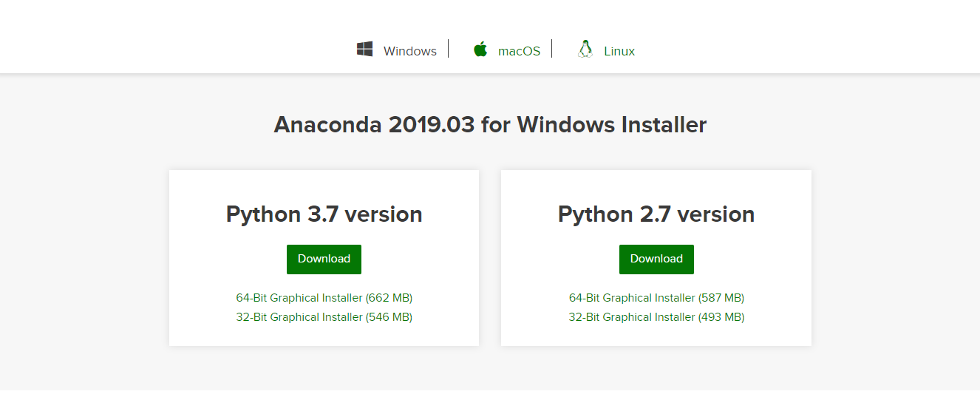Open 64-Bit Graphical Installer (662 MB) link
The width and height of the screenshot is (980, 414).
click(x=324, y=298)
